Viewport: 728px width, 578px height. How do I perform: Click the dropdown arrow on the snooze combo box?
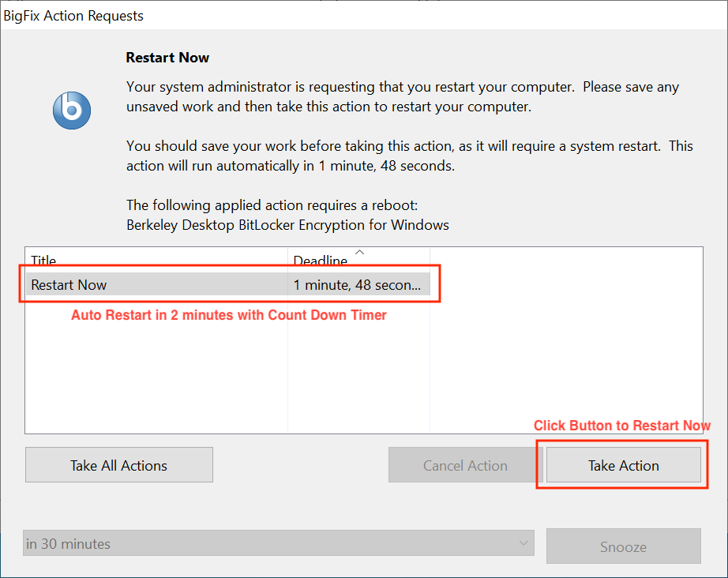point(523,543)
